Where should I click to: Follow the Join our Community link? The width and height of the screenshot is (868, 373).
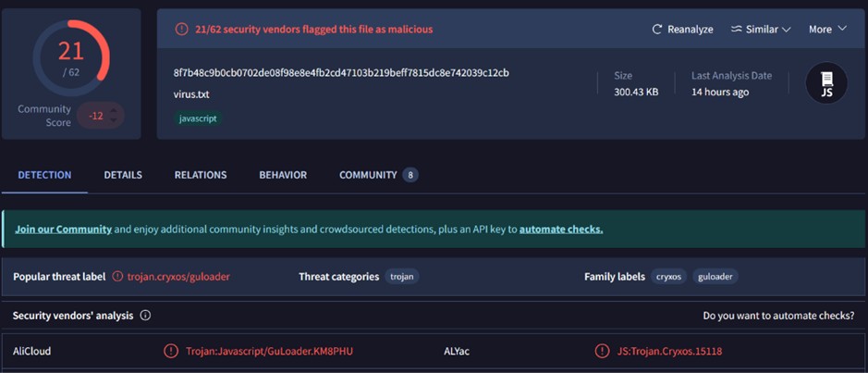coord(63,229)
